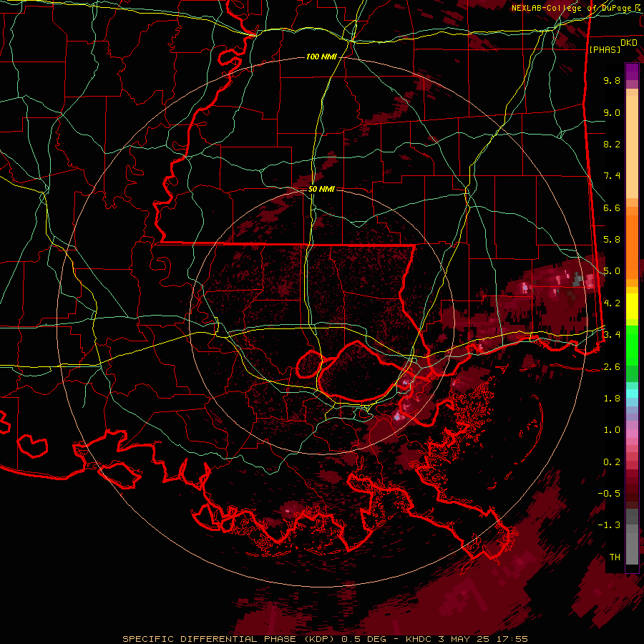Click the 1.8 scale value
This screenshot has height=644, width=644.
(612, 399)
